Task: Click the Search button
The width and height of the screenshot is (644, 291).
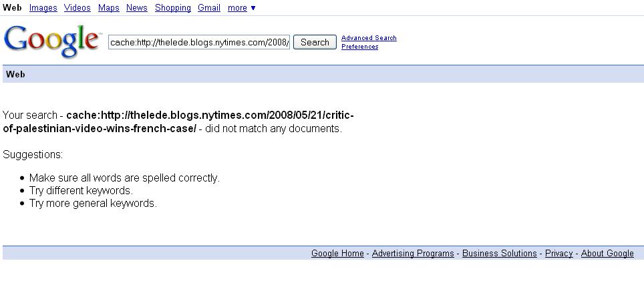Action: click(315, 42)
